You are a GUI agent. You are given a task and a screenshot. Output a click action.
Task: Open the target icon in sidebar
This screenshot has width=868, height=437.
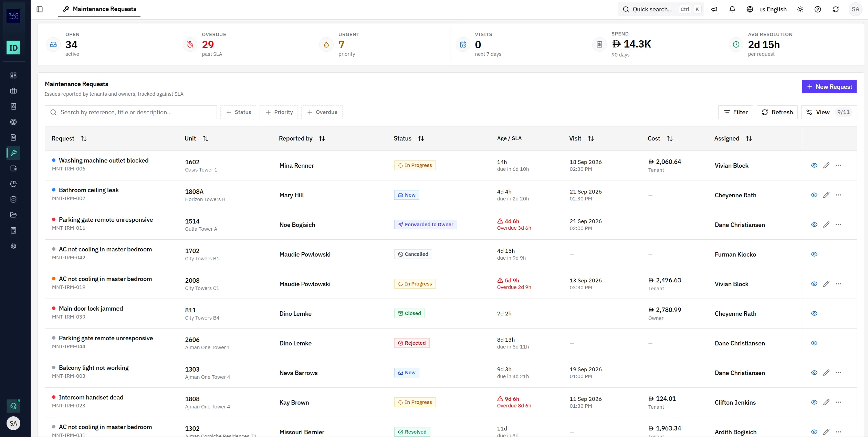(13, 122)
